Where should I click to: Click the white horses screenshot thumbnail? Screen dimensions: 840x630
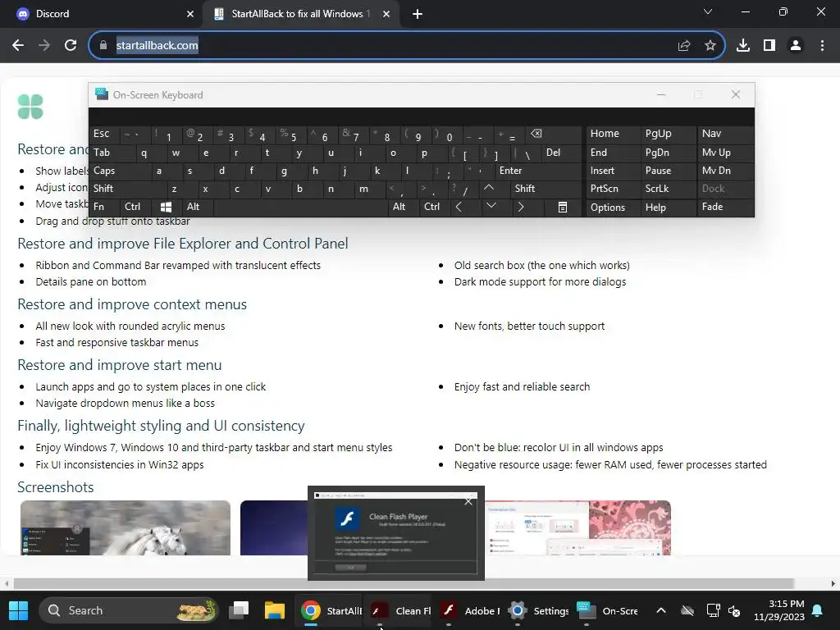126,527
